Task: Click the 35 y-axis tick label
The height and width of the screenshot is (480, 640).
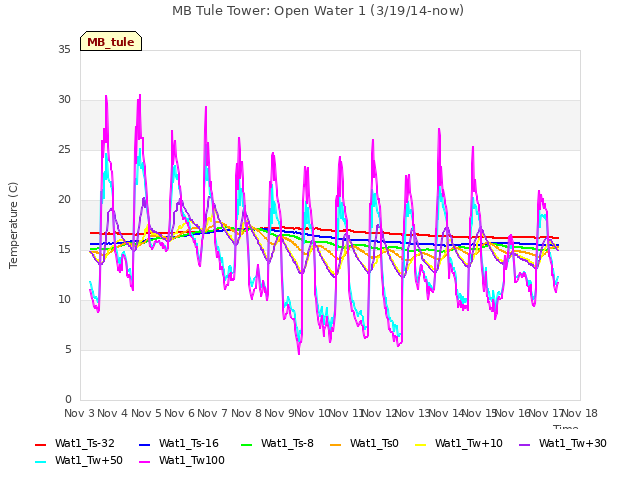Action: pos(64,49)
